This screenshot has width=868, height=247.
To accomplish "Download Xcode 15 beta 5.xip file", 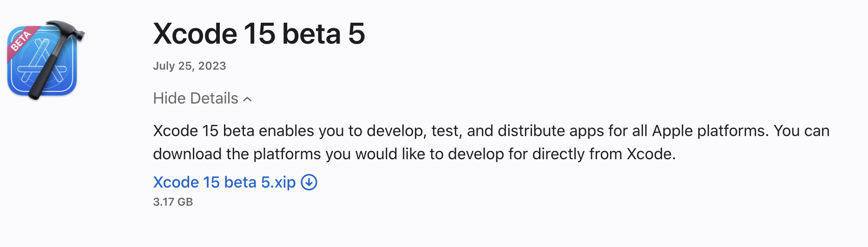I will coord(224,182).
